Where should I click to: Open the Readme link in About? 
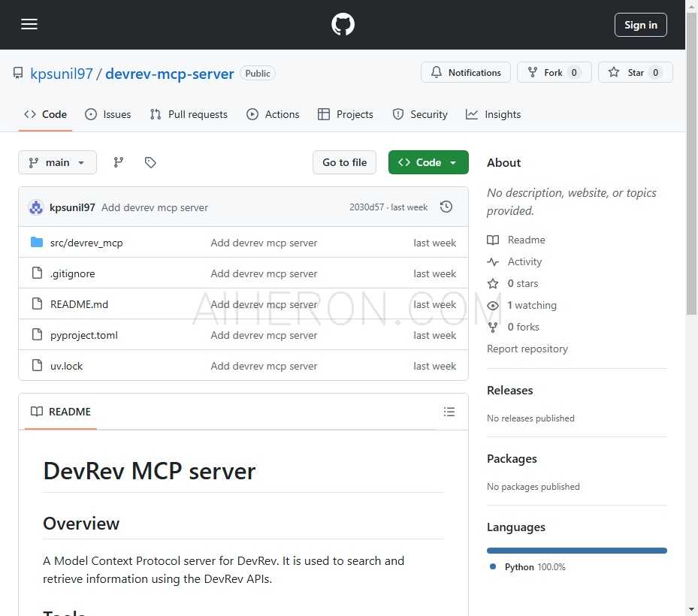click(x=516, y=240)
